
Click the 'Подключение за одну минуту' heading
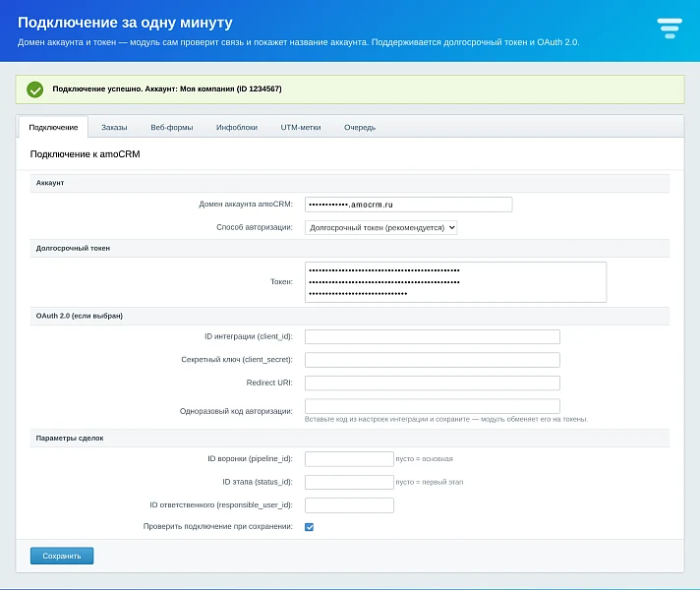point(125,23)
